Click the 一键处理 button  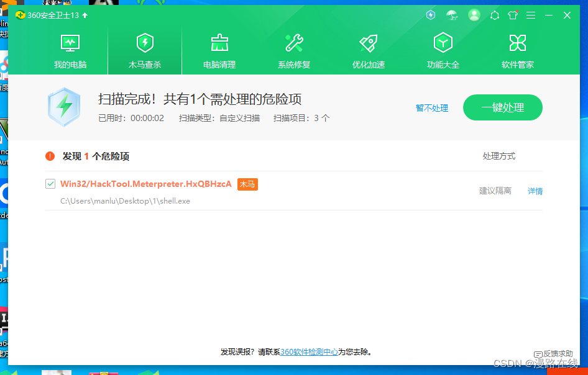[502, 107]
